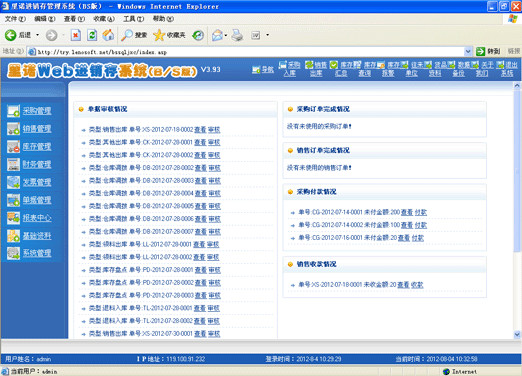Click 查看 for receipt XS-2012-07-18-0001
This screenshot has height=376, width=522.
[x=403, y=285]
